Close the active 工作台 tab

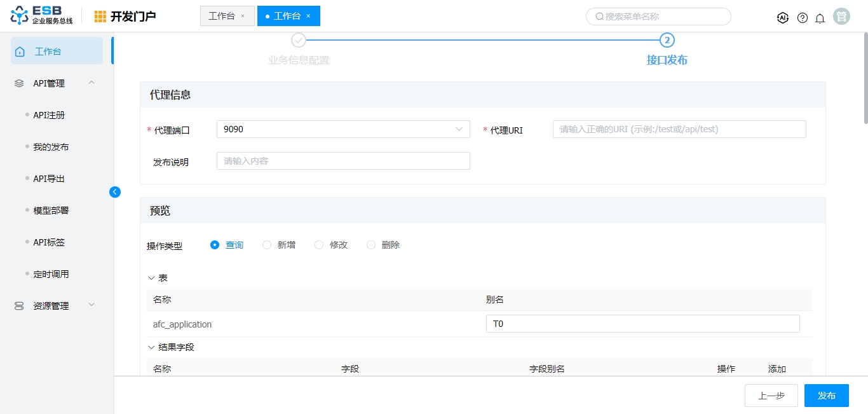tap(308, 16)
